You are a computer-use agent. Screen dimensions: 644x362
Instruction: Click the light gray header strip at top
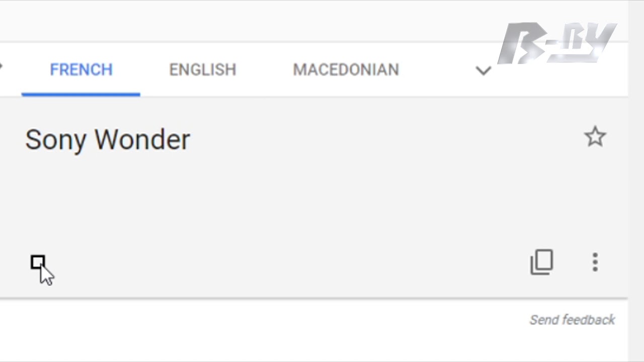(252, 21)
